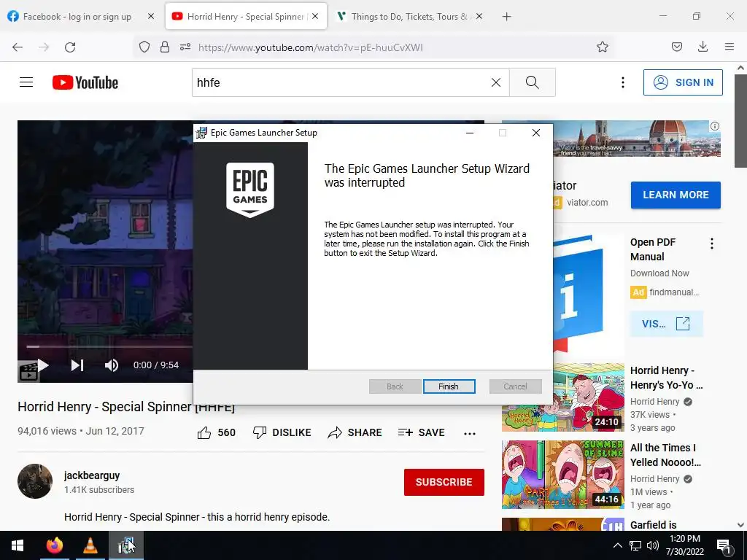Open more actions ellipsis below the video
747x560 pixels.
(x=470, y=433)
